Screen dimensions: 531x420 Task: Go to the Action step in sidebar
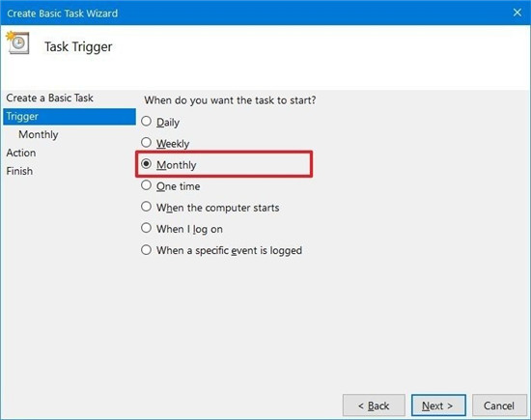21,153
